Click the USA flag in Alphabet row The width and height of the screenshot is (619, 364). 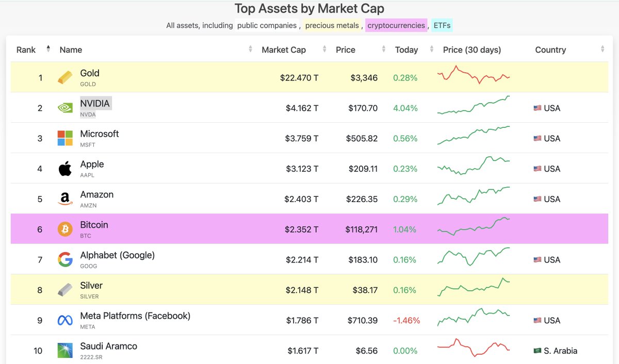537,260
